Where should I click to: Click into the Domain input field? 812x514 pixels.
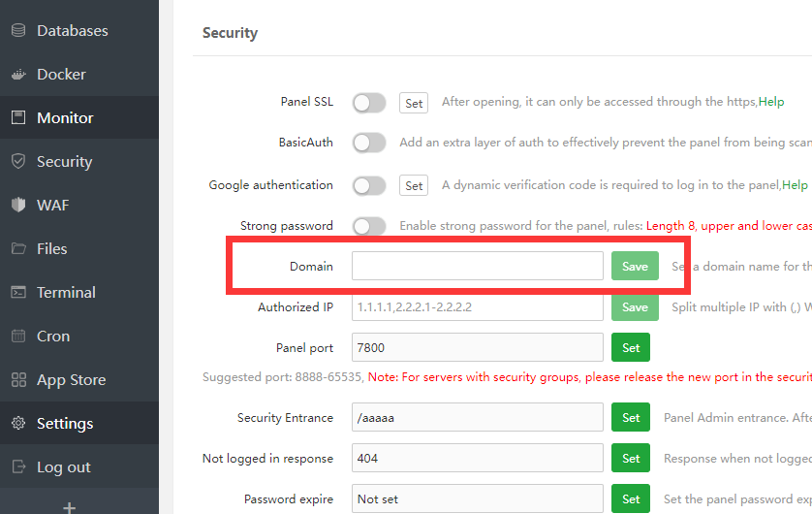[x=477, y=266]
